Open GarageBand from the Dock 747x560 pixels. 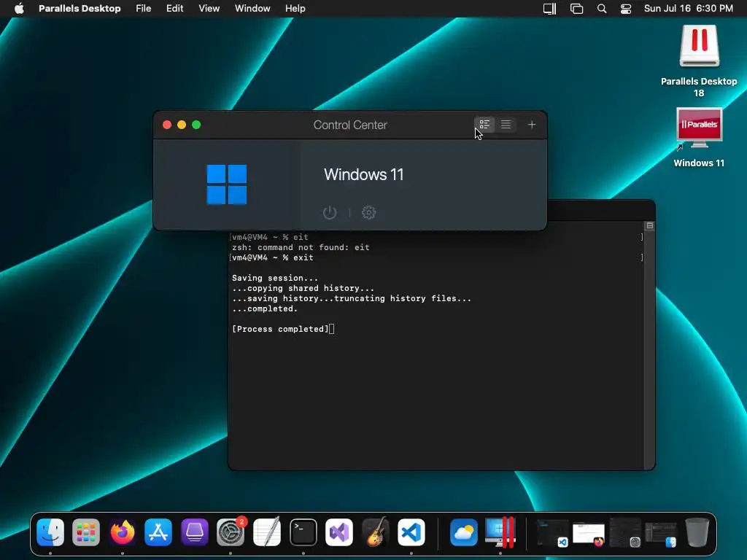pos(376,532)
